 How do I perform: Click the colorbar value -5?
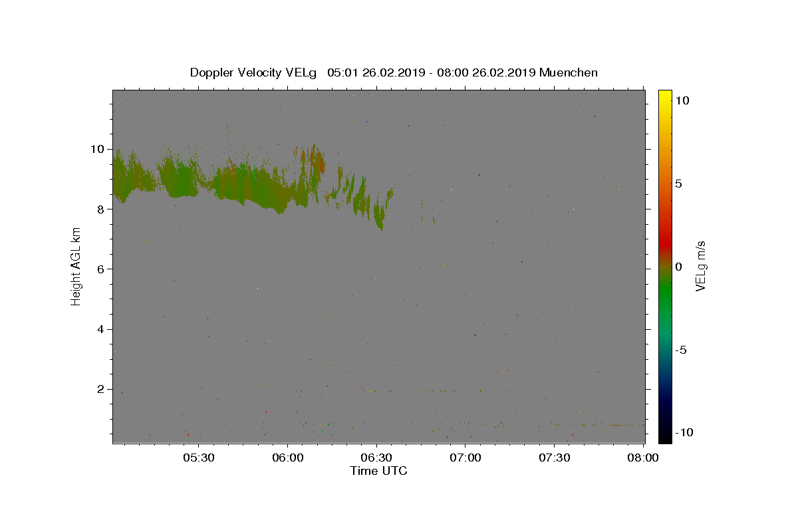(x=680, y=350)
